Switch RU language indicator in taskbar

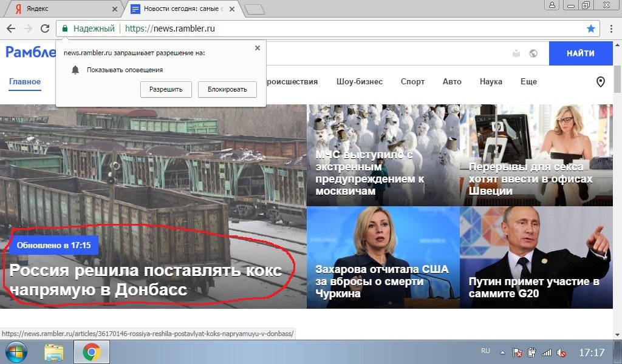[x=485, y=351]
